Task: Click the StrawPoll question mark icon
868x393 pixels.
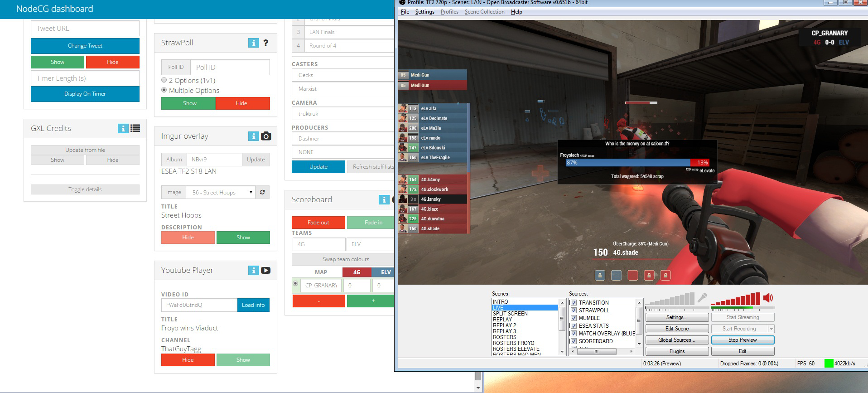Action: coord(266,43)
